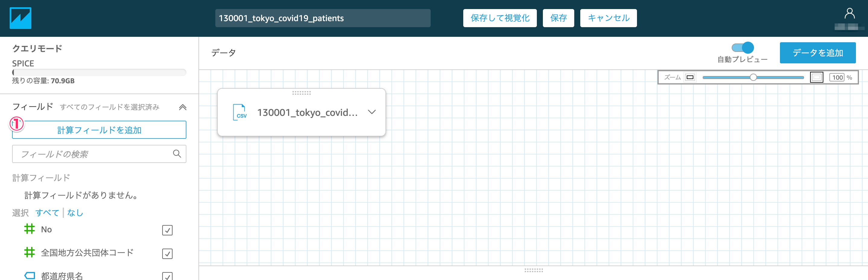The image size is (868, 280).
Task: Expand the 130001_tokyo_covid dataset dropdown
Action: [x=372, y=112]
